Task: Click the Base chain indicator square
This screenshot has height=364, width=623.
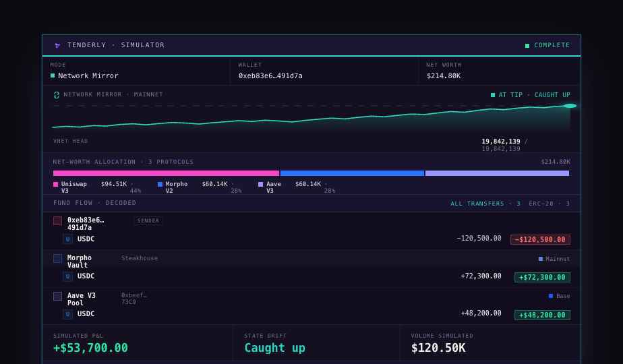Action: click(x=551, y=296)
